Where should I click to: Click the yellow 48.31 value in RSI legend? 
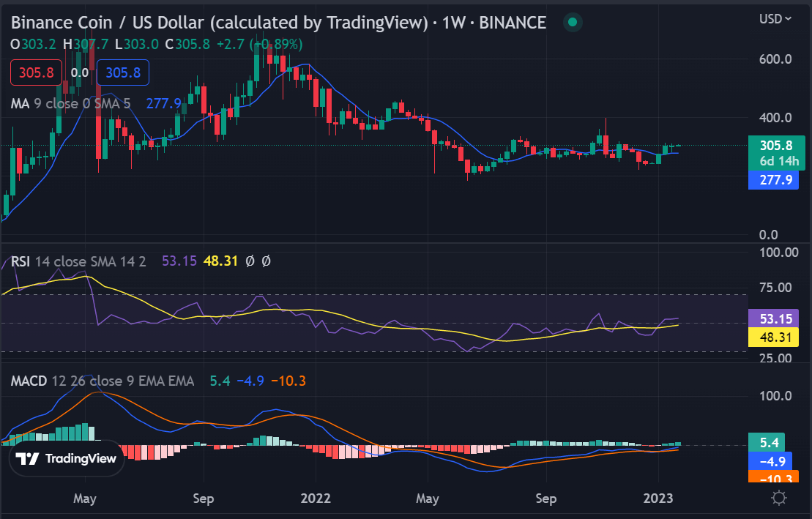[220, 261]
